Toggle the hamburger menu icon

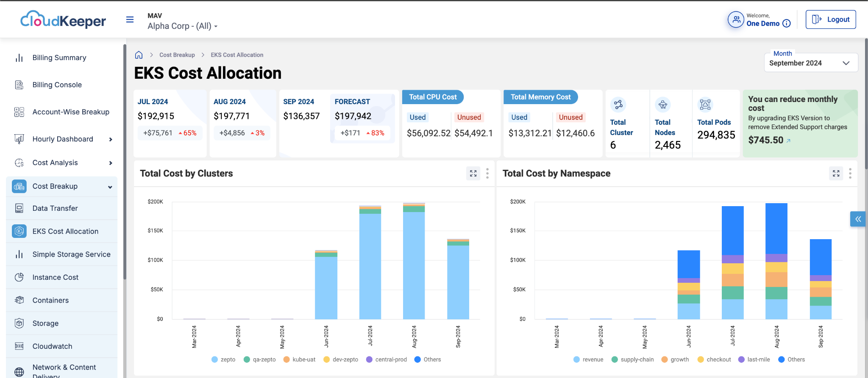[130, 19]
